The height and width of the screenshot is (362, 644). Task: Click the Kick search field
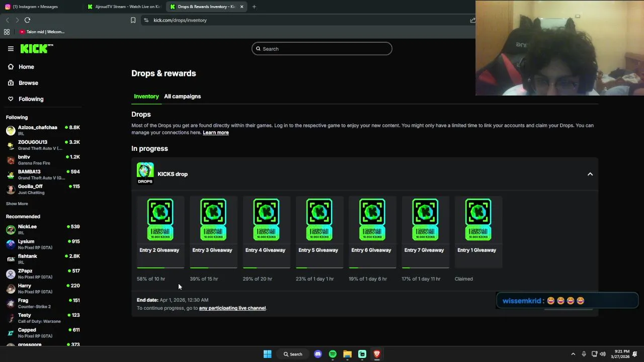point(322,49)
